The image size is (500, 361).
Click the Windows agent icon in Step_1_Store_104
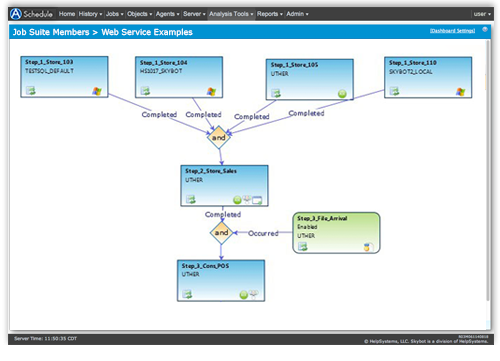211,91
